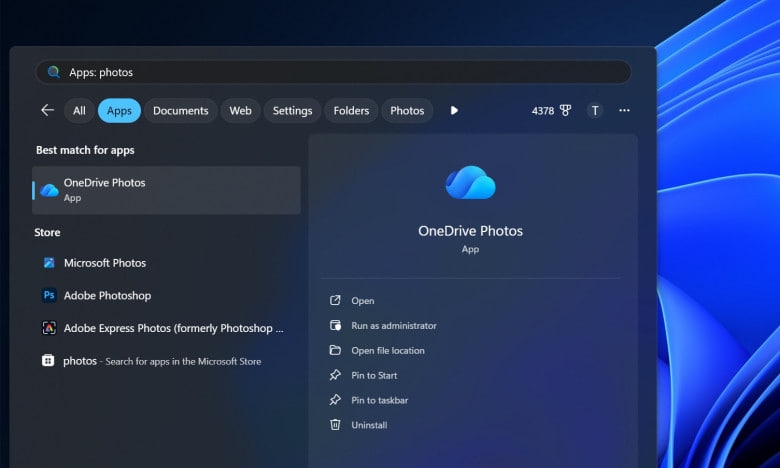The height and width of the screenshot is (468, 780).
Task: Click the search box with 'Apps: photos'
Action: (333, 72)
